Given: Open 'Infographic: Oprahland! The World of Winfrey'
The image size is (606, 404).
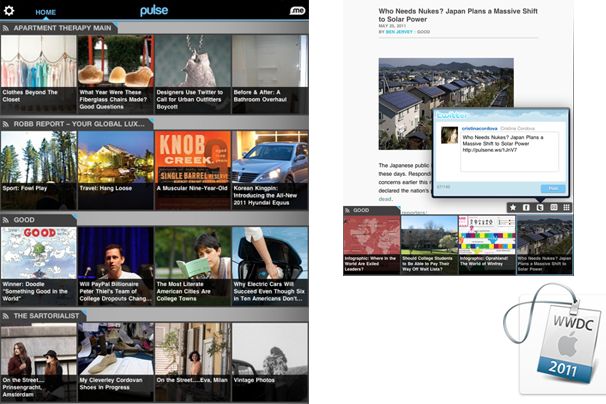Looking at the screenshot, I should click(x=487, y=245).
